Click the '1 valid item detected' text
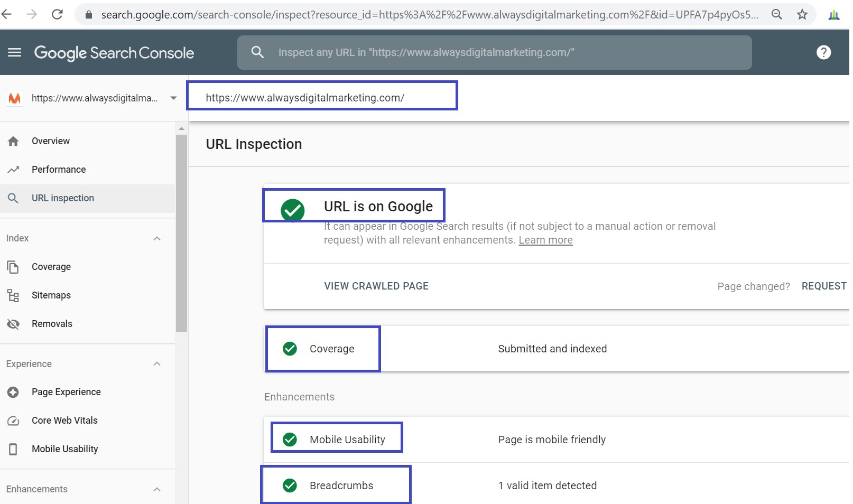 pyautogui.click(x=547, y=486)
